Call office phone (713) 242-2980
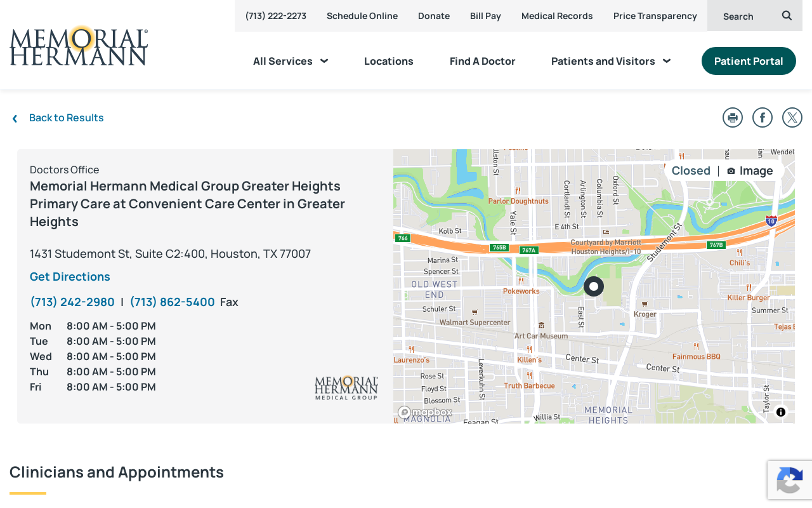 pos(72,302)
